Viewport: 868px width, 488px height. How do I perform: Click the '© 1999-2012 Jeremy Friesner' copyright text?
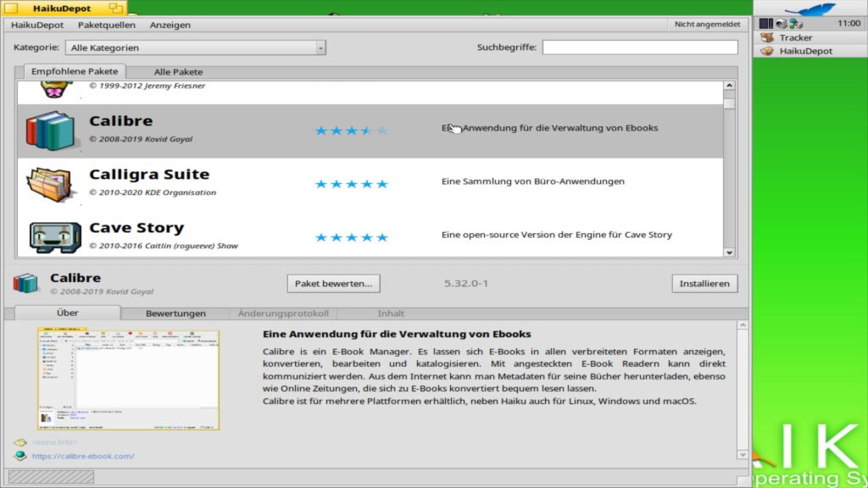[147, 86]
